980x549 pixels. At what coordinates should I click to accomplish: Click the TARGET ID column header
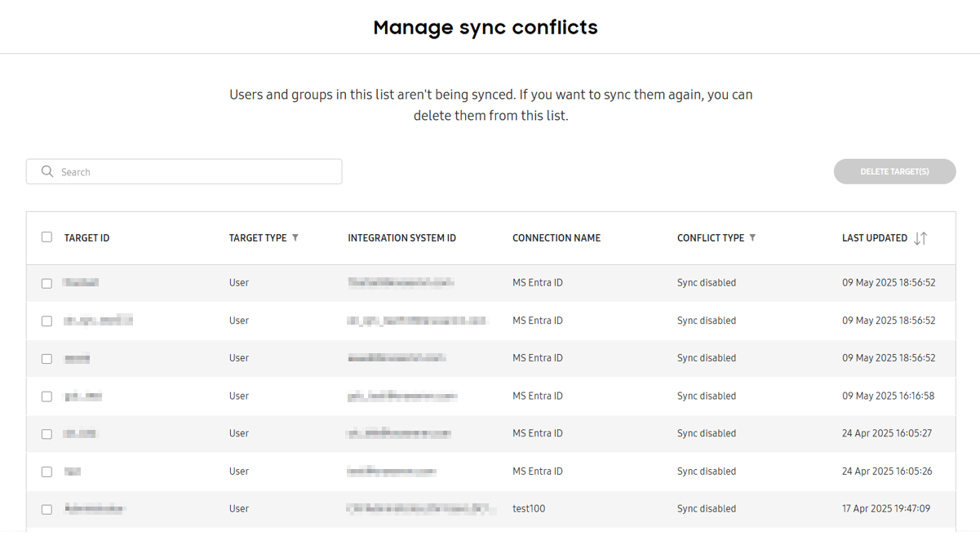(x=86, y=237)
